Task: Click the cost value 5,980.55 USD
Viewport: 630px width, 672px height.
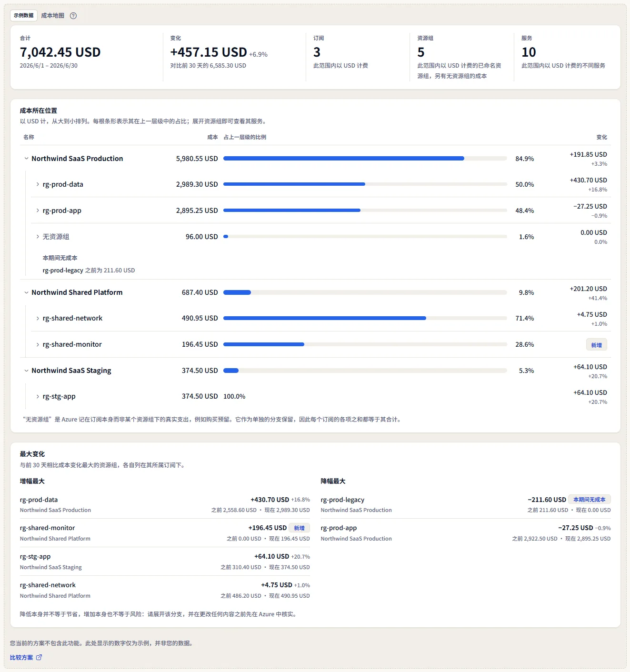Action: click(x=197, y=159)
